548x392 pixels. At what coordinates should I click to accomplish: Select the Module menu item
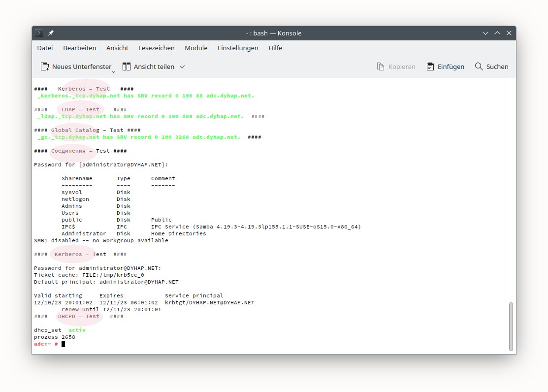tap(196, 48)
